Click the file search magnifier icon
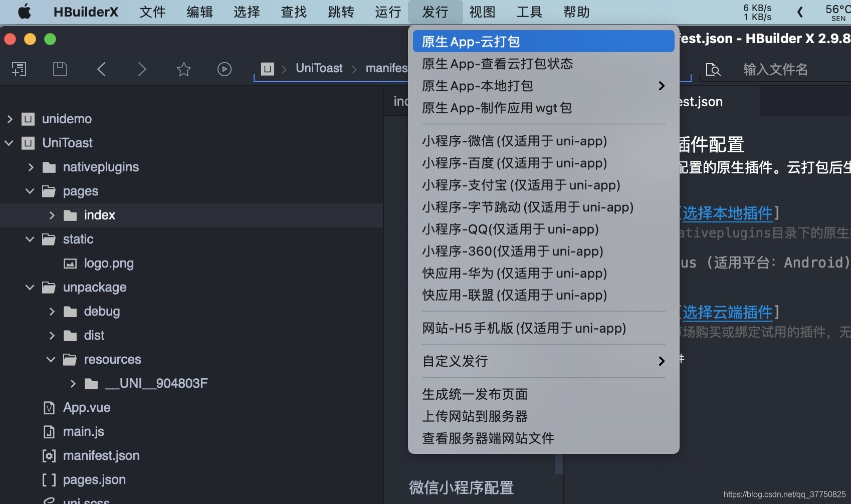The height and width of the screenshot is (504, 851). 713,69
